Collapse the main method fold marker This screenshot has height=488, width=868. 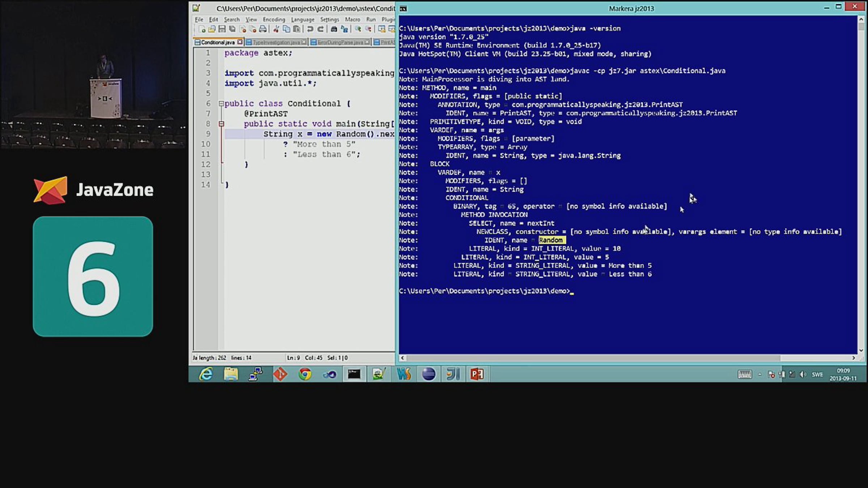221,124
